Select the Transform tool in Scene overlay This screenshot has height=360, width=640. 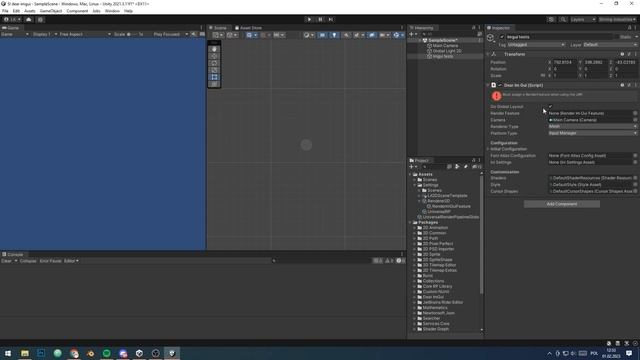point(214,84)
